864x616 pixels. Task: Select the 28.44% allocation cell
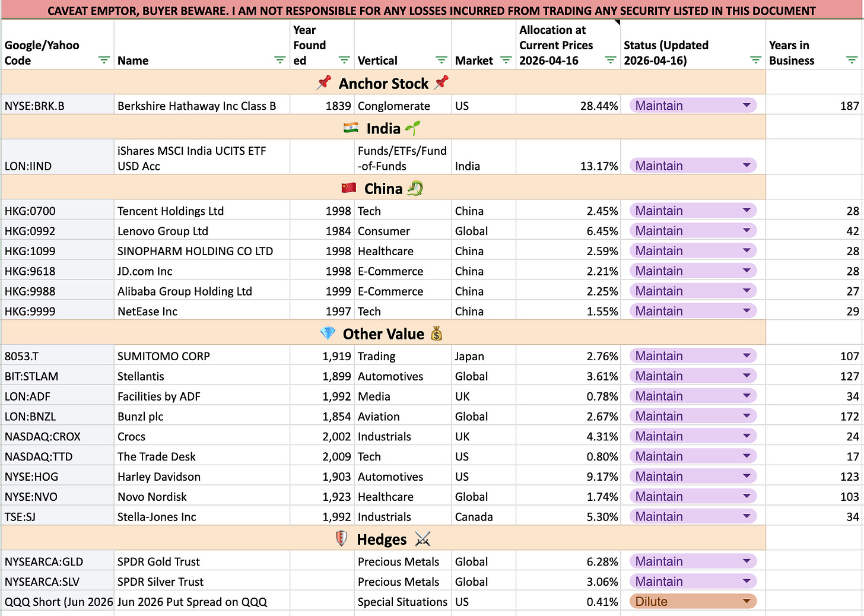click(x=568, y=106)
